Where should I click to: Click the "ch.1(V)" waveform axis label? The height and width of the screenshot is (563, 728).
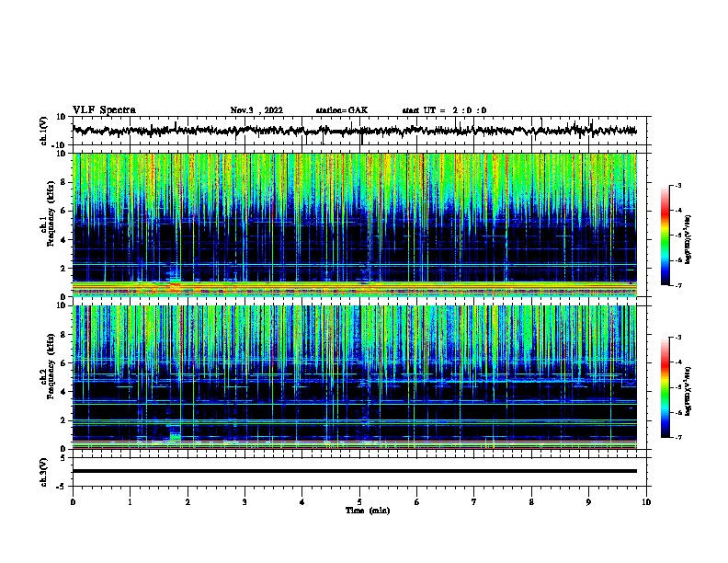pos(43,131)
